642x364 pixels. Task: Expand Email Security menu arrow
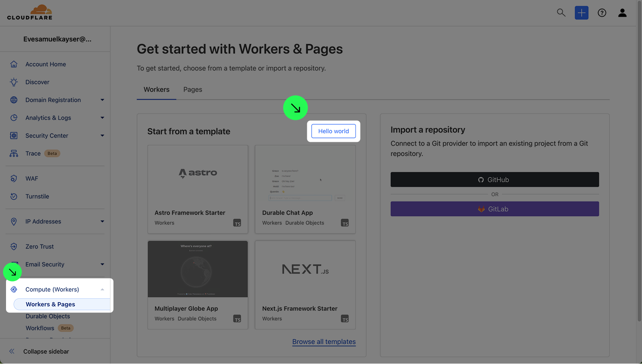point(102,264)
